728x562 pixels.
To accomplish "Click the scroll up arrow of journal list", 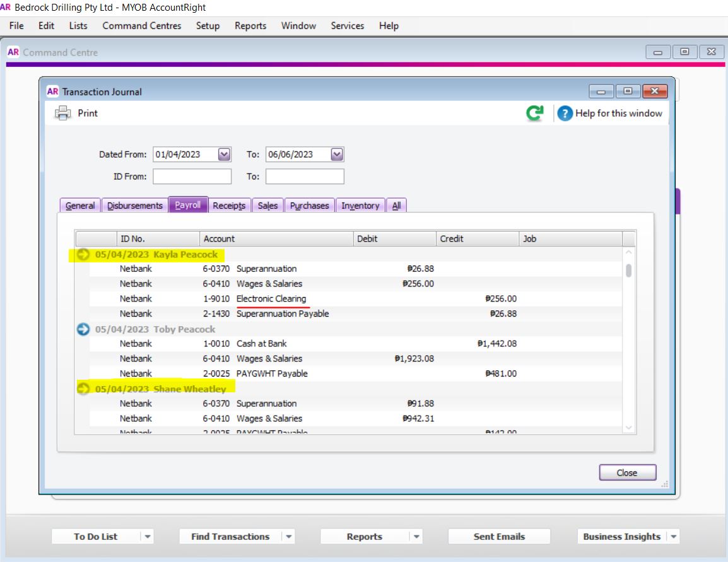I will coord(629,252).
